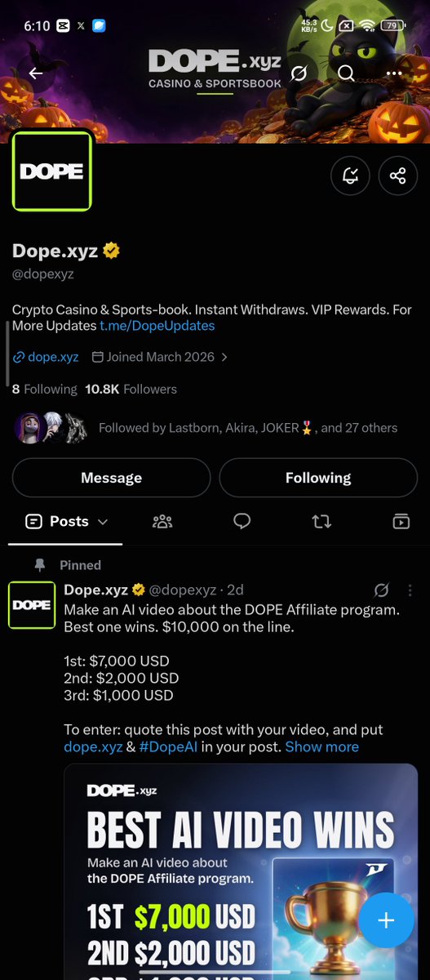Screen dimensions: 430x980
Task: Toggle post notifications bell for Dope.xyz
Action: point(350,176)
